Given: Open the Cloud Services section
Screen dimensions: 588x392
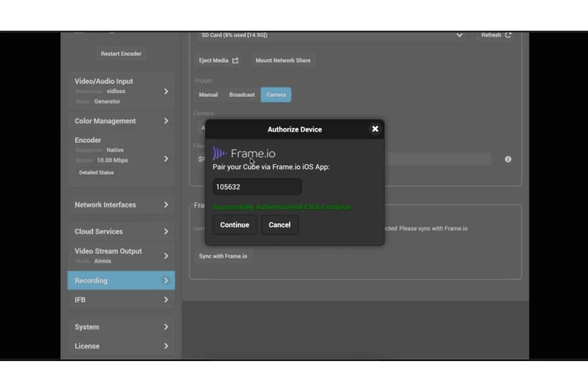Looking at the screenshot, I should coord(121,231).
